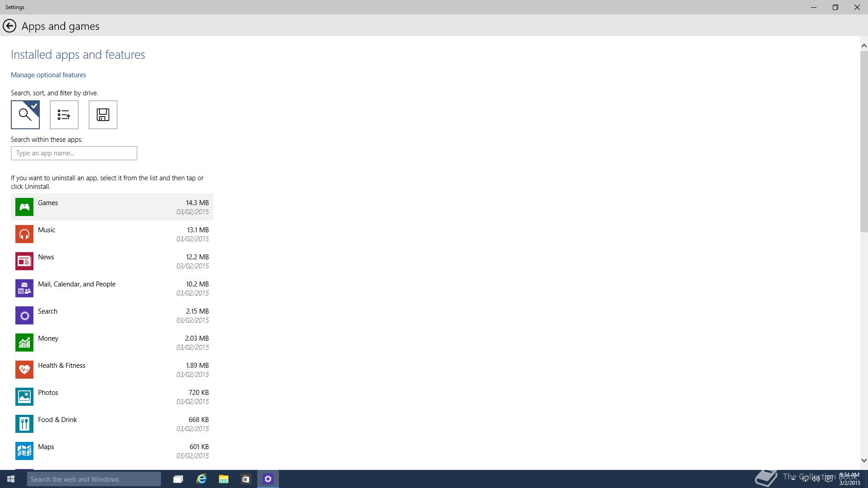Viewport: 868px width, 488px height.
Task: Click scrollbar down arrow
Action: tap(864, 460)
